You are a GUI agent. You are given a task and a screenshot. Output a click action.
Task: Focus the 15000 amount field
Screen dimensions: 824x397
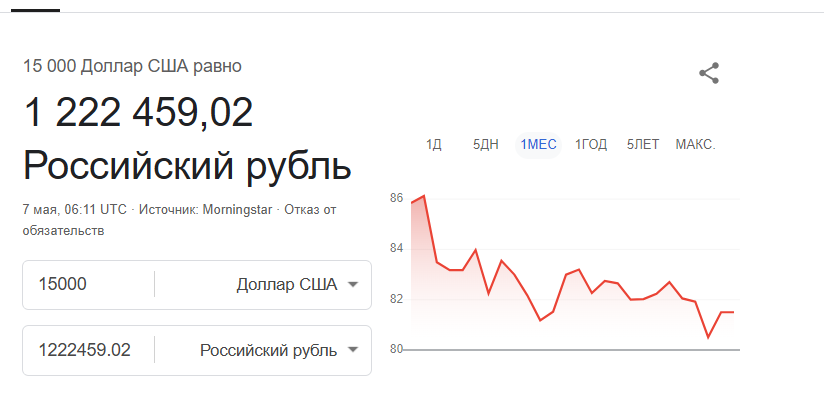coord(88,285)
